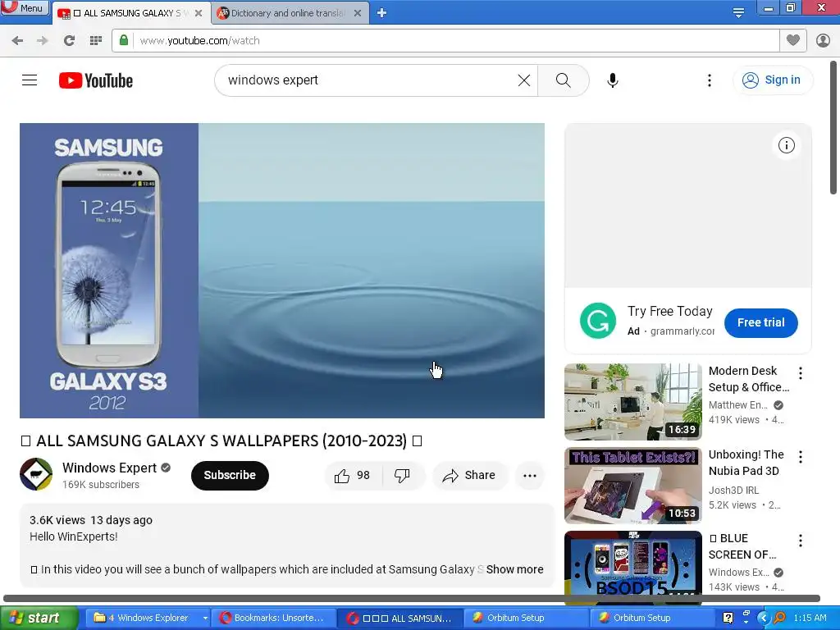Go forward to the next page

pyautogui.click(x=43, y=41)
